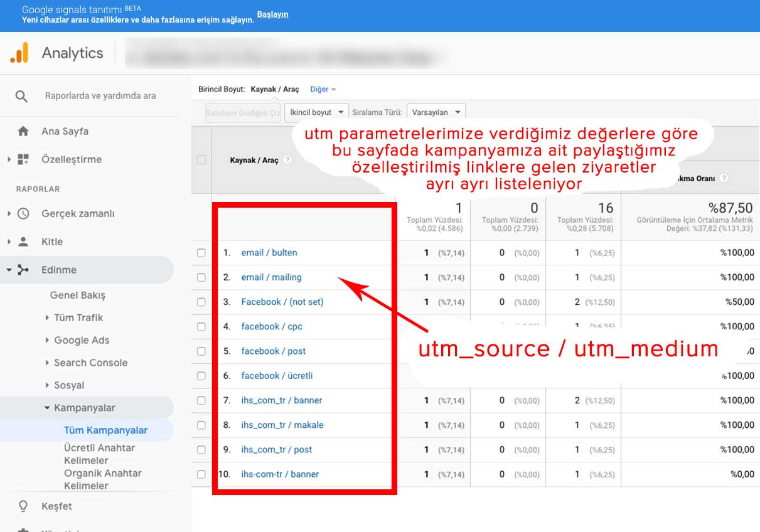This screenshot has width=760, height=532.
Task: Click the Google Analytics logo icon
Action: click(x=19, y=53)
